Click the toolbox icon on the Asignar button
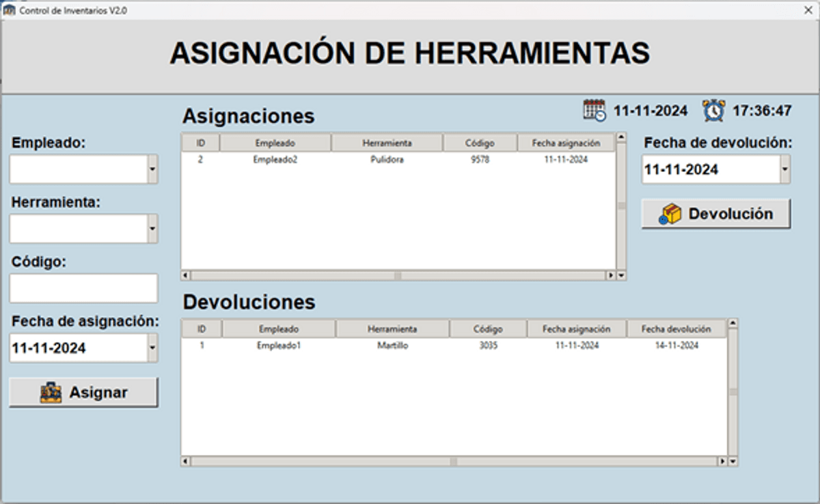820x504 pixels. click(x=51, y=391)
